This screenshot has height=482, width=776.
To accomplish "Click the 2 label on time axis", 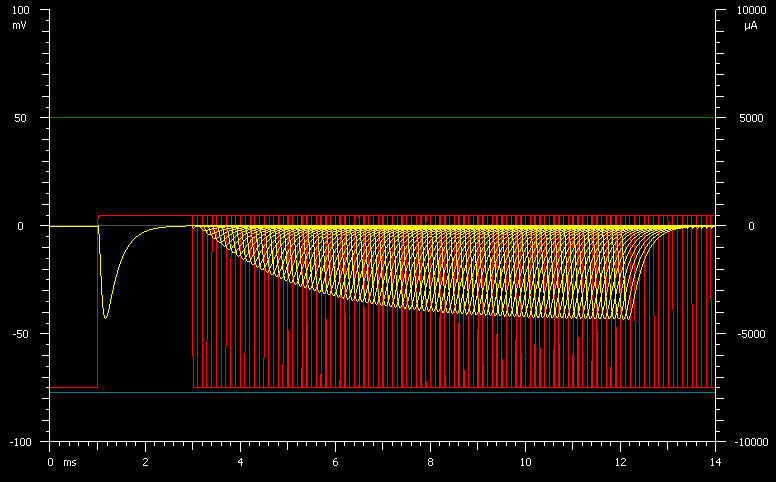I will point(146,462).
